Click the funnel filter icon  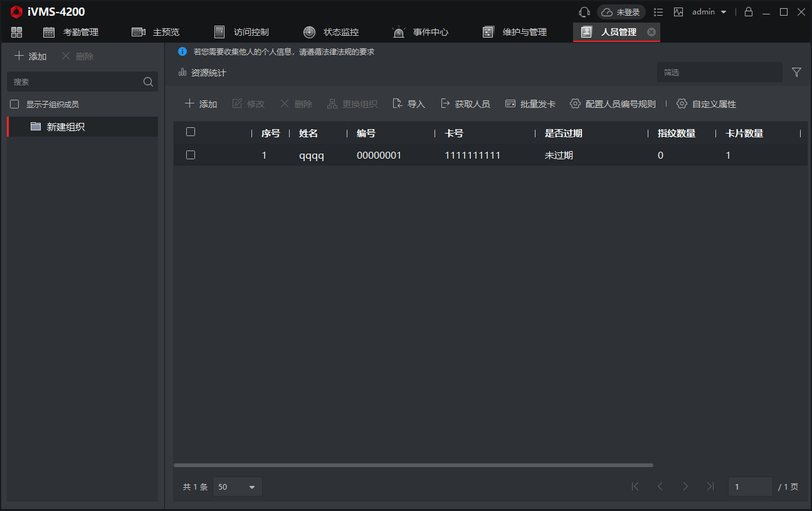pos(796,73)
